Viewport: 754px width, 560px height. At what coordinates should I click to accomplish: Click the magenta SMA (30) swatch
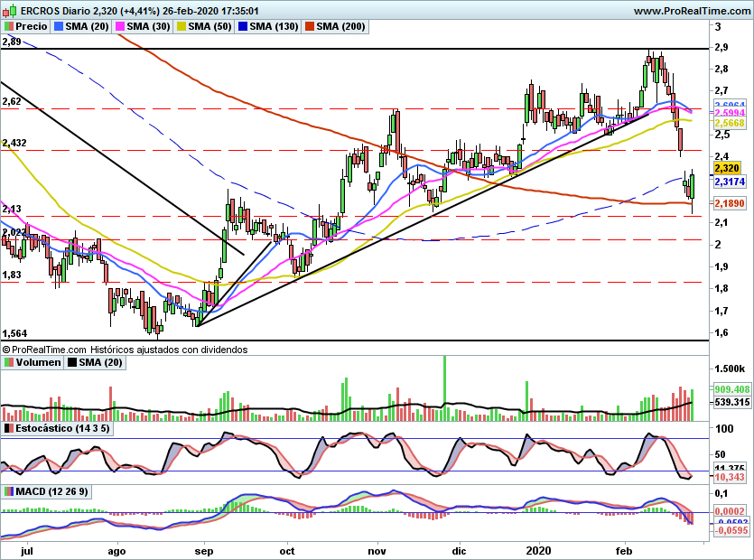coord(120,26)
